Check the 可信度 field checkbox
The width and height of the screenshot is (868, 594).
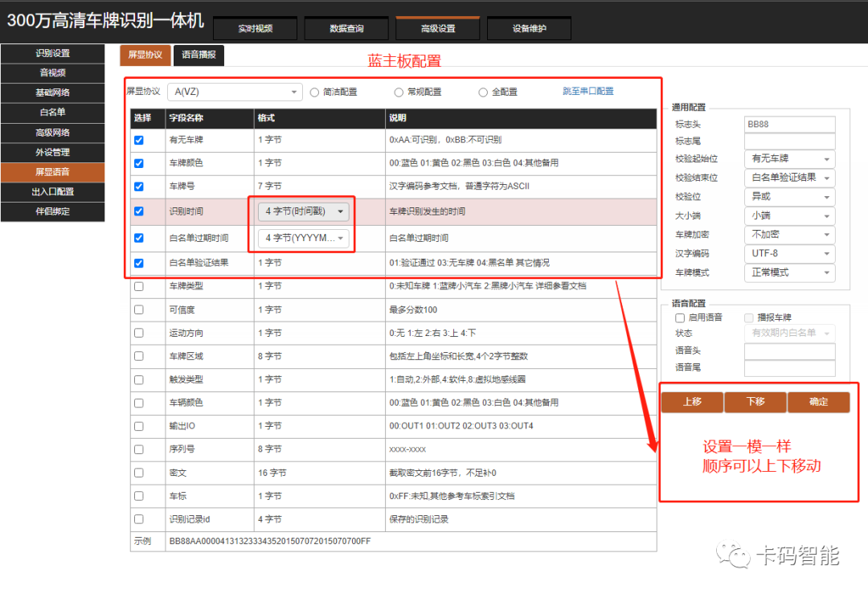pyautogui.click(x=139, y=310)
